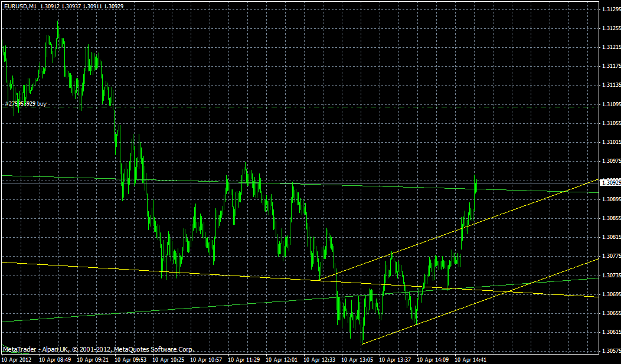Click price axis label 1.31255
621x364 pixels.
coord(610,28)
